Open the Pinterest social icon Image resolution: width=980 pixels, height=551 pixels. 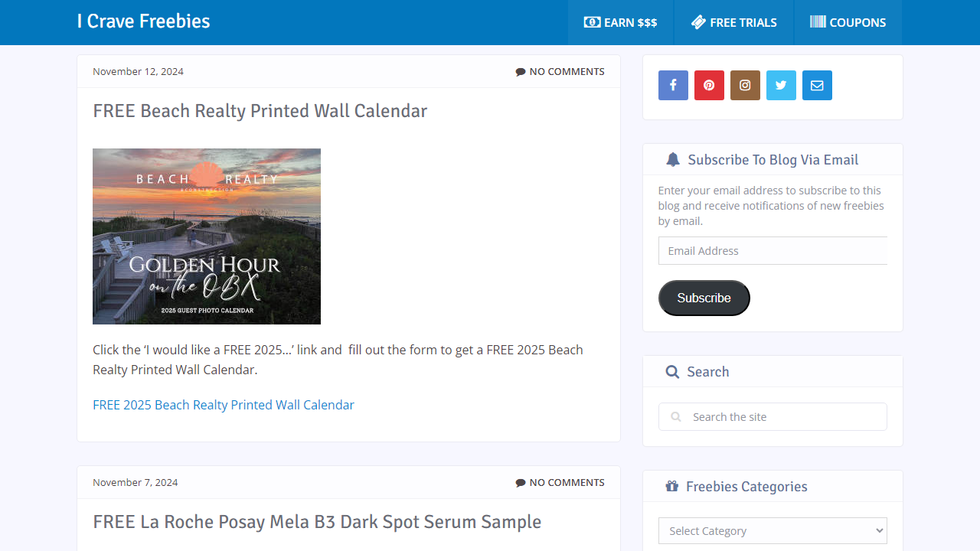[709, 86]
